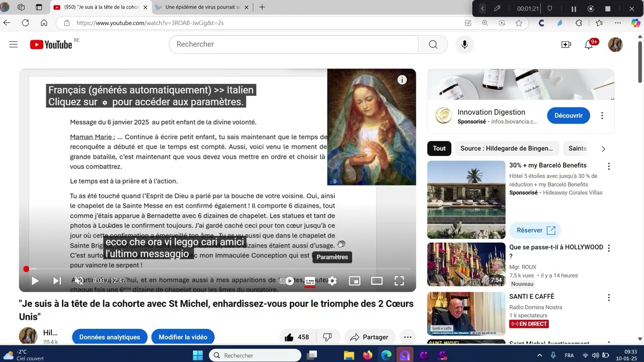The height and width of the screenshot is (362, 644).
Task: Close the 'Je suis à la tête' tab
Action: pyautogui.click(x=145, y=7)
